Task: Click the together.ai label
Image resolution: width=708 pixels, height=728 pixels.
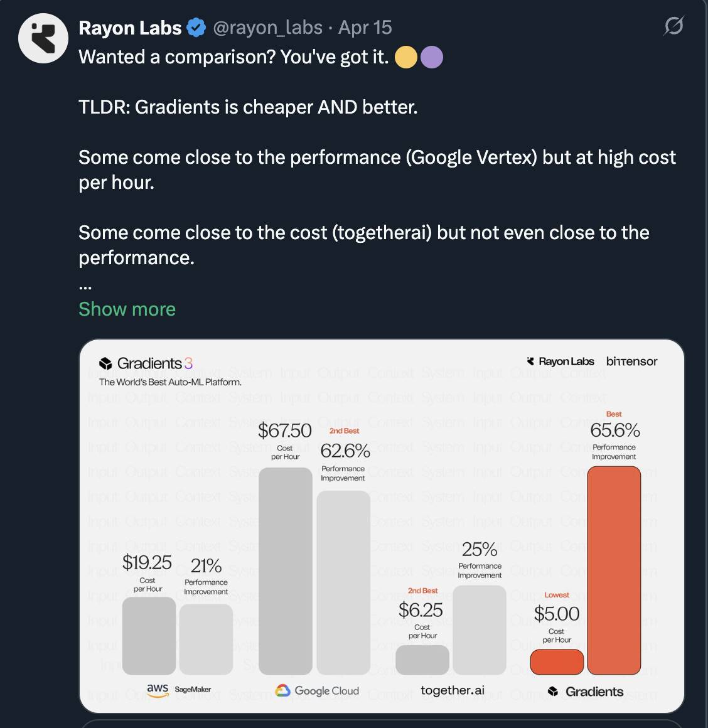Action: [x=453, y=690]
